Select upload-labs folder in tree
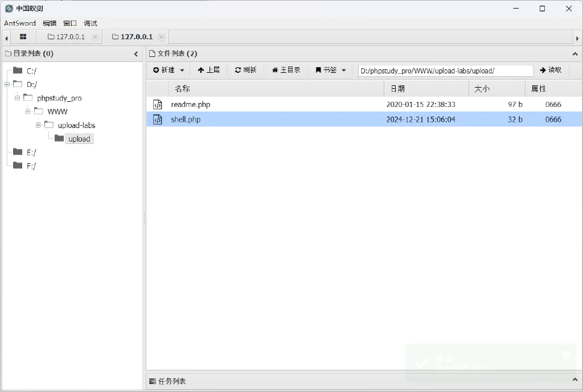The height and width of the screenshot is (392, 583). (x=77, y=125)
